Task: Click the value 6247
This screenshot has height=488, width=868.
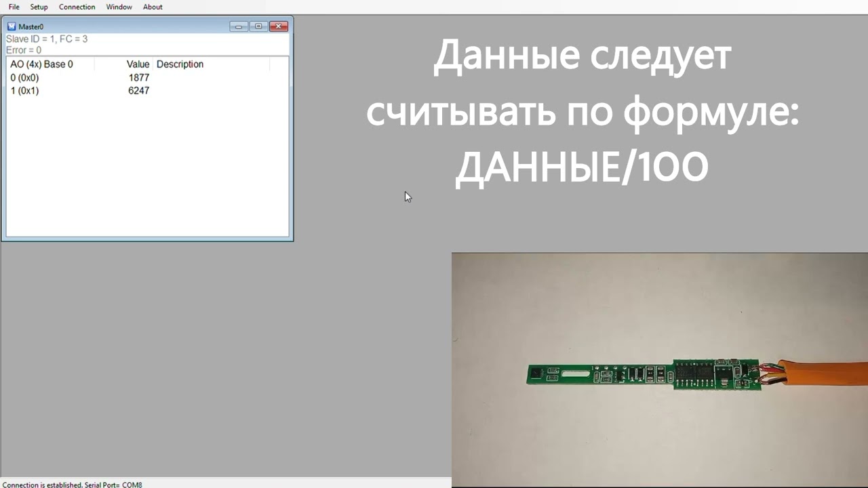Action: [x=139, y=91]
